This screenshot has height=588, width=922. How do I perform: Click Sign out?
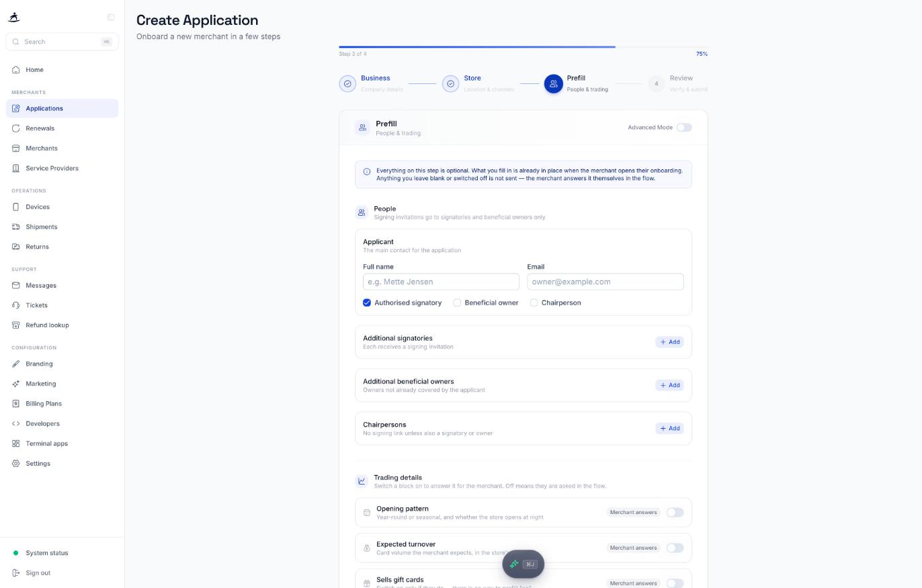pyautogui.click(x=62, y=573)
